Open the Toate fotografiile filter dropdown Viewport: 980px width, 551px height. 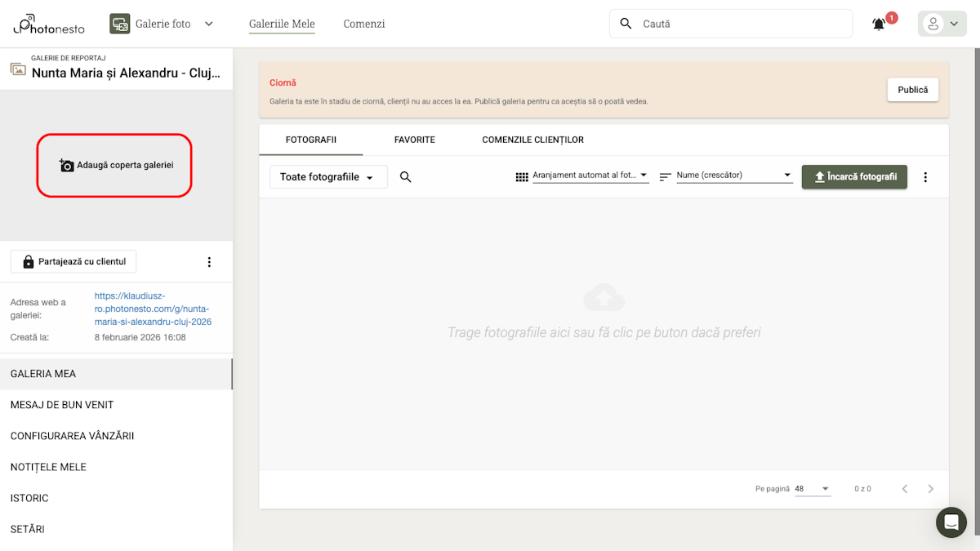tap(328, 177)
